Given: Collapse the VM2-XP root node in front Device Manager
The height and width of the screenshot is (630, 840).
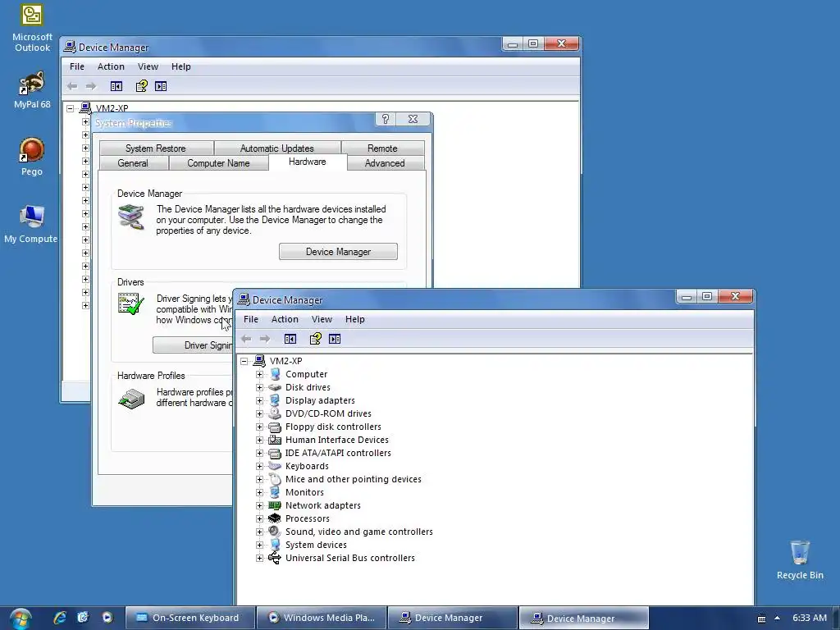Looking at the screenshot, I should [244, 361].
